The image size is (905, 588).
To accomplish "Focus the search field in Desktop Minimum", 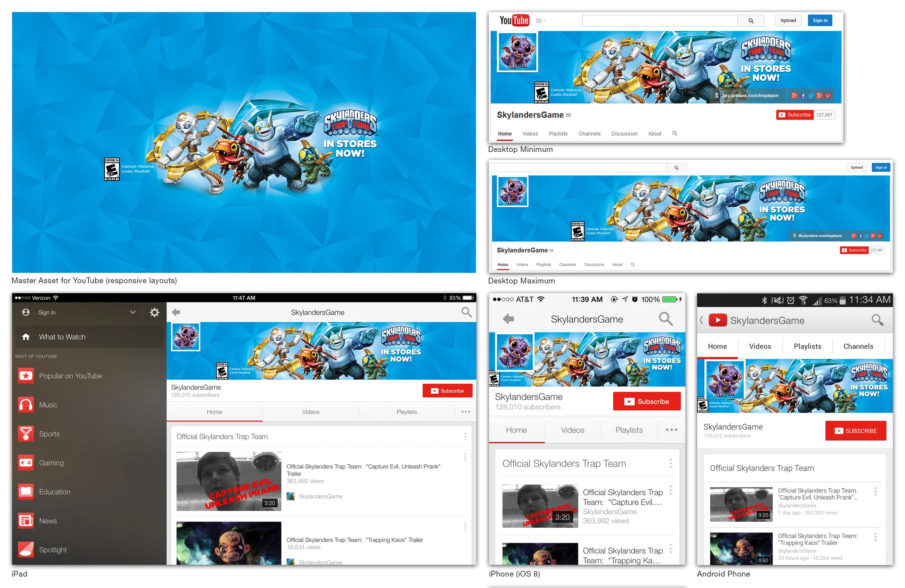I will [x=660, y=21].
